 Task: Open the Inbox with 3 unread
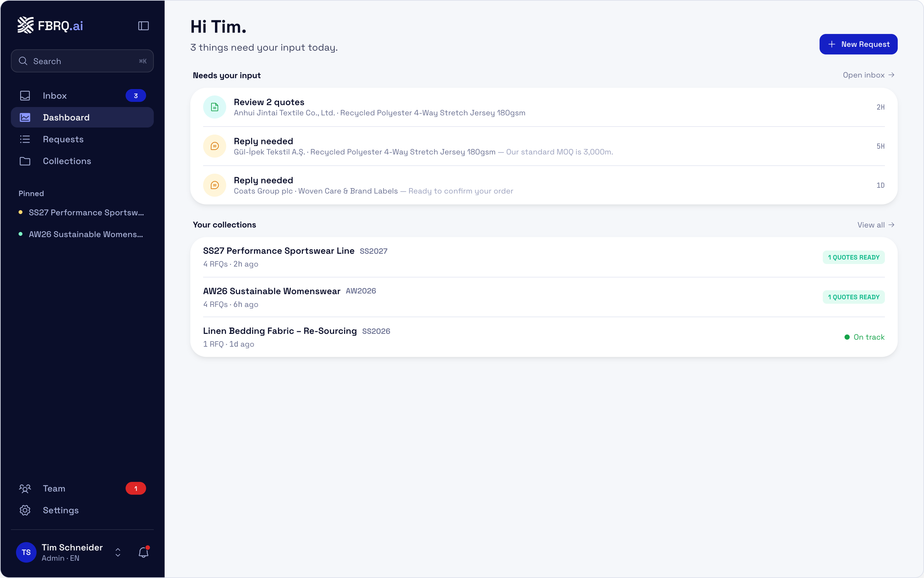(x=82, y=95)
